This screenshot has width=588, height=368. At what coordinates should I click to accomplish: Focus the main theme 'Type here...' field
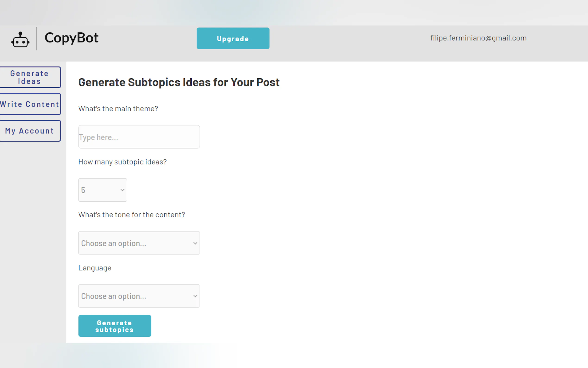pos(139,137)
